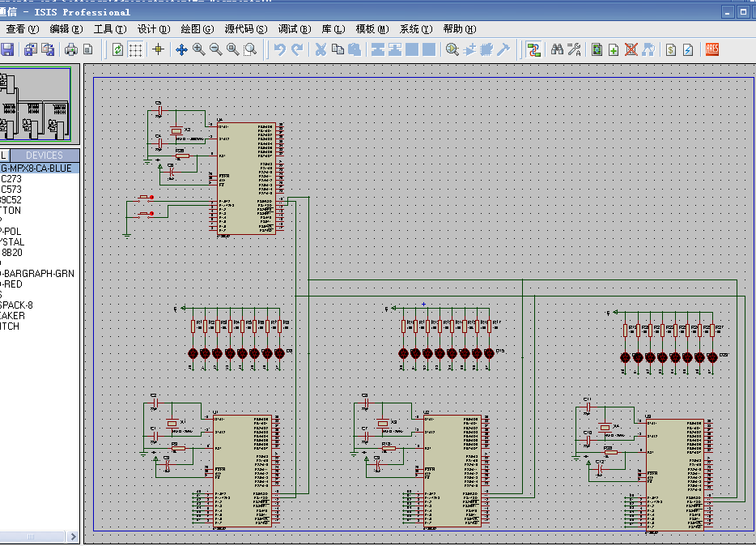This screenshot has height=546, width=756.
Task: Open the 设计(D) menu
Action: [154, 29]
